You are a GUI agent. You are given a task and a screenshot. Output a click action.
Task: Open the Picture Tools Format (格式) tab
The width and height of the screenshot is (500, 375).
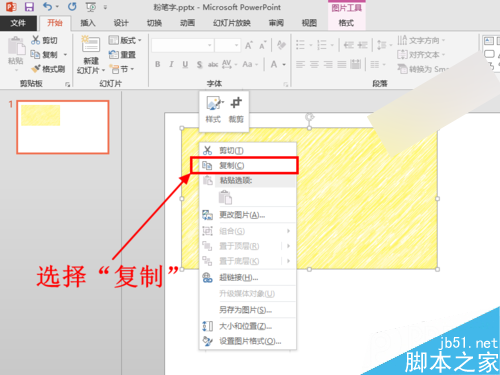(346, 23)
